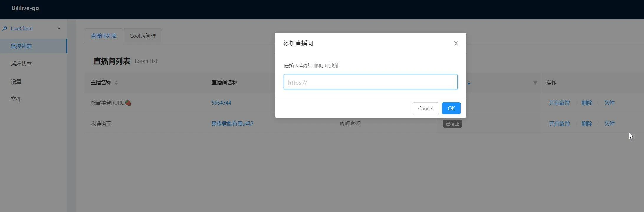删除 the 永雏塔菲 room
Viewport: 644px width, 212px height.
tap(587, 124)
